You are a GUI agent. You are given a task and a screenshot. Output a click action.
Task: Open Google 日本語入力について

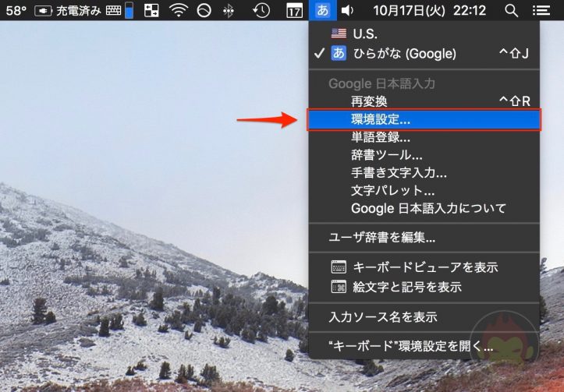point(424,208)
